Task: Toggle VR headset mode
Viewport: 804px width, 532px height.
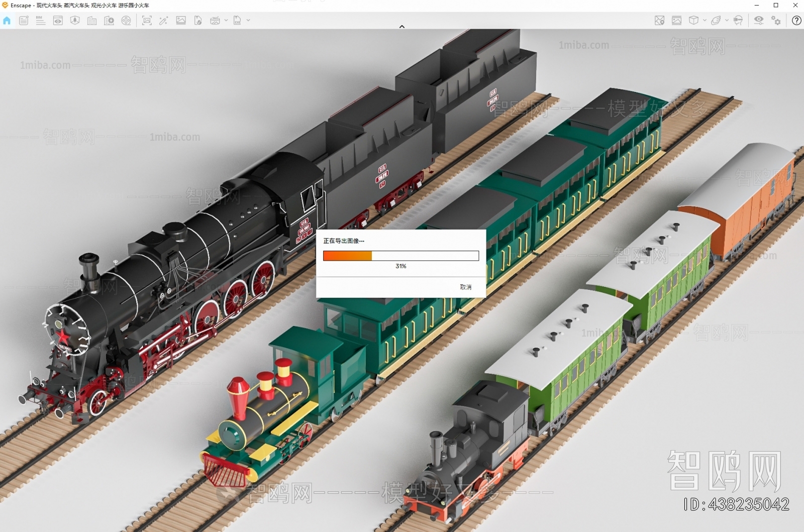Action: [x=738, y=21]
